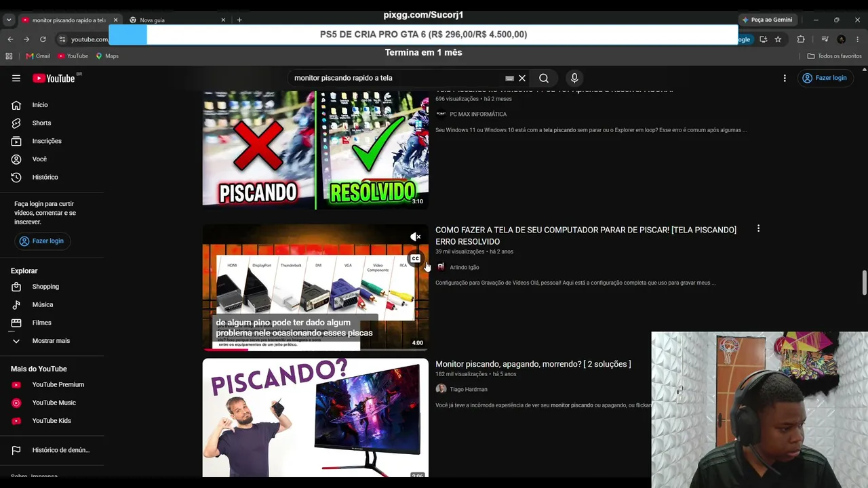
Task: Bookmark this page with the star
Action: pyautogui.click(x=778, y=39)
